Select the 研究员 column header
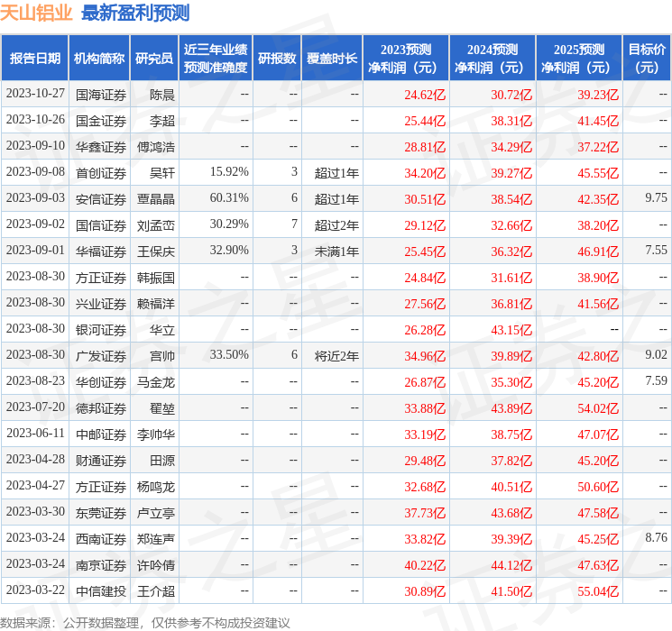Viewport: 672px width, 631px height. [154, 59]
